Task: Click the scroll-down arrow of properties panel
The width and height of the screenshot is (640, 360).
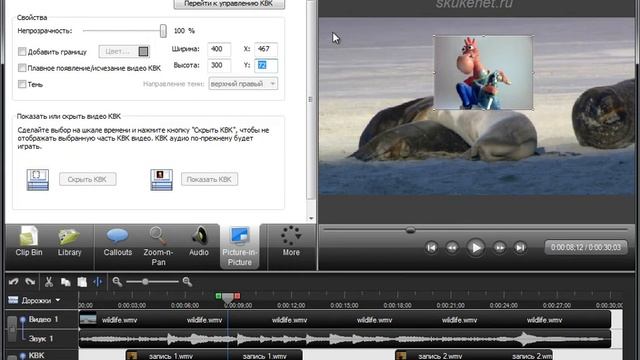Action: pos(311,218)
